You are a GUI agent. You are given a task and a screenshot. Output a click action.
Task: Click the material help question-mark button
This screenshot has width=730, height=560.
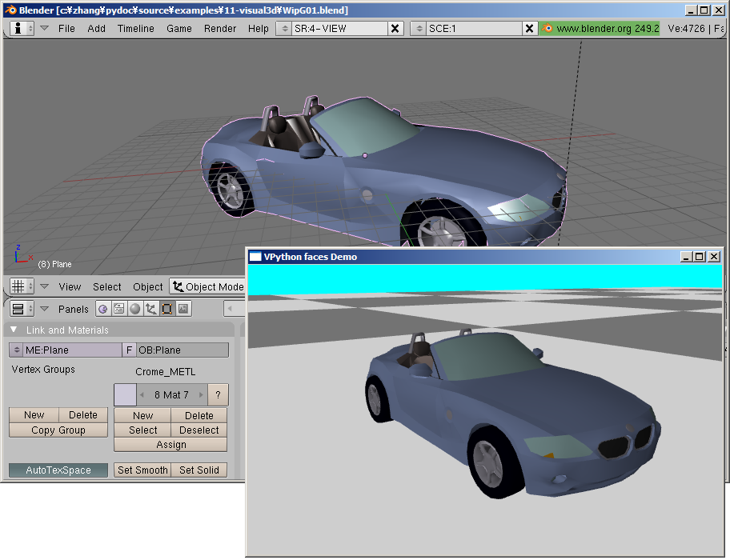pos(218,394)
